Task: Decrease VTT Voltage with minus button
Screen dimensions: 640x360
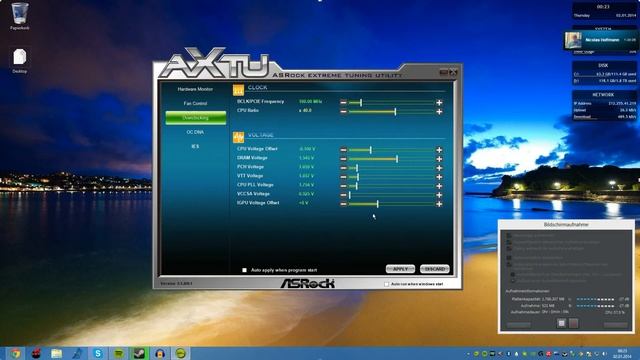Action: click(343, 177)
